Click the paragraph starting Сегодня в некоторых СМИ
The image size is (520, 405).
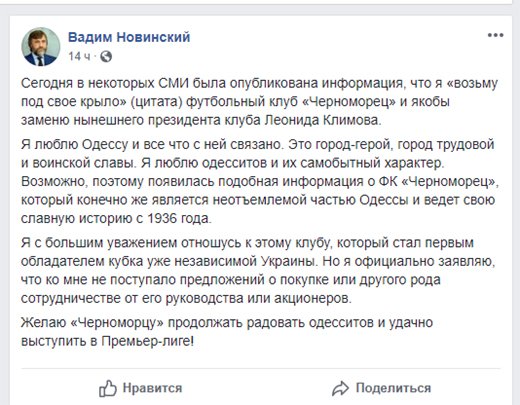coord(259,101)
